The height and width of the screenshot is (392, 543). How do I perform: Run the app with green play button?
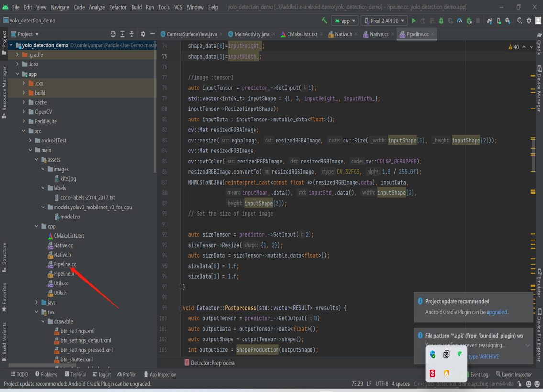click(413, 21)
